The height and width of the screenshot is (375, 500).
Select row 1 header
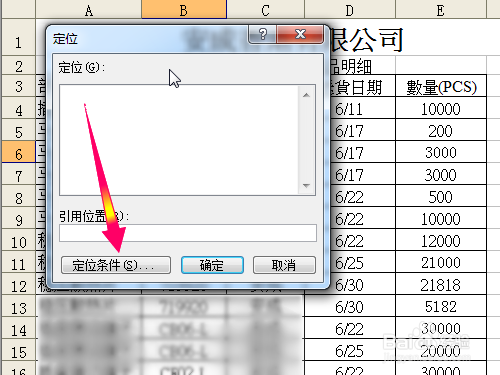click(18, 37)
